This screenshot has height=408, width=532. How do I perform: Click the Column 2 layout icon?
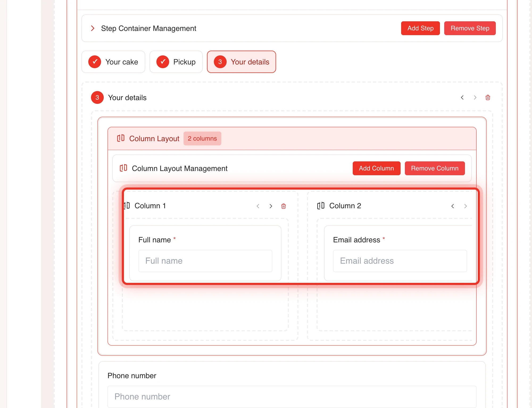[x=321, y=206]
